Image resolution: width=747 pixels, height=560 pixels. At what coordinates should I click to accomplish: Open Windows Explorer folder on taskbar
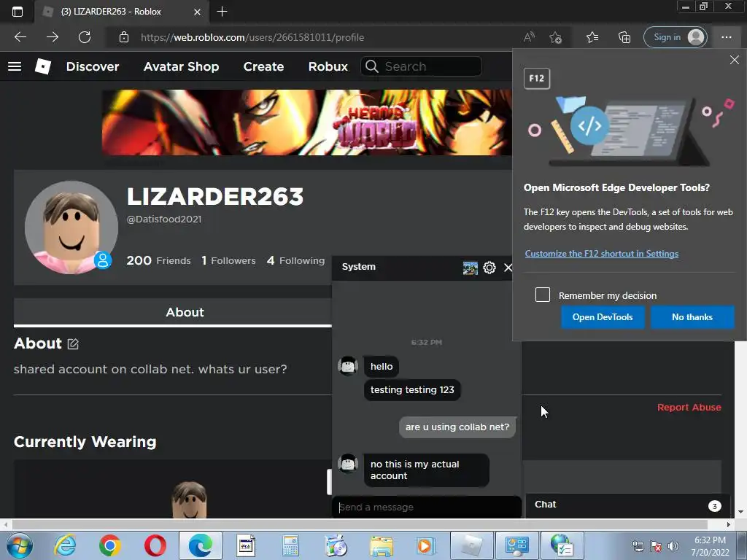click(382, 545)
